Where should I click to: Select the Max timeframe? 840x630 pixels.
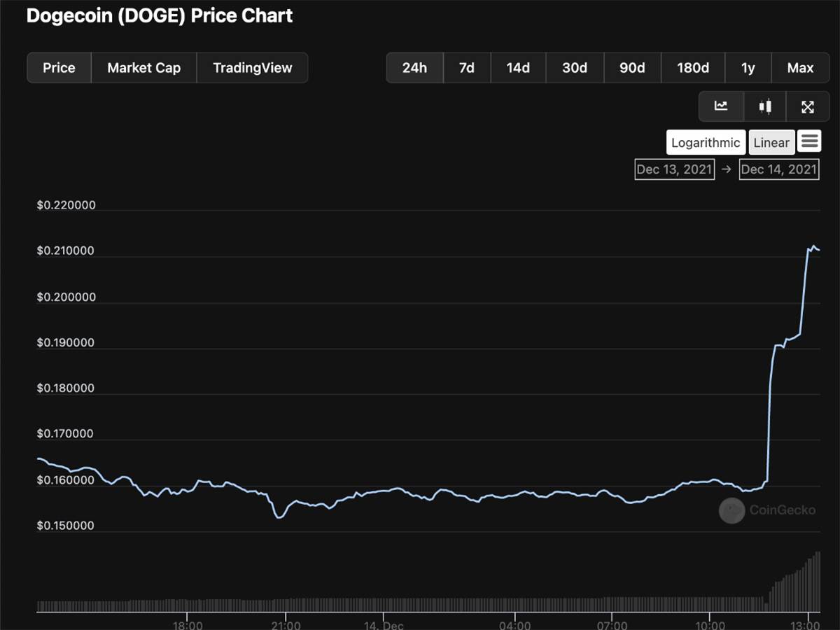click(800, 67)
